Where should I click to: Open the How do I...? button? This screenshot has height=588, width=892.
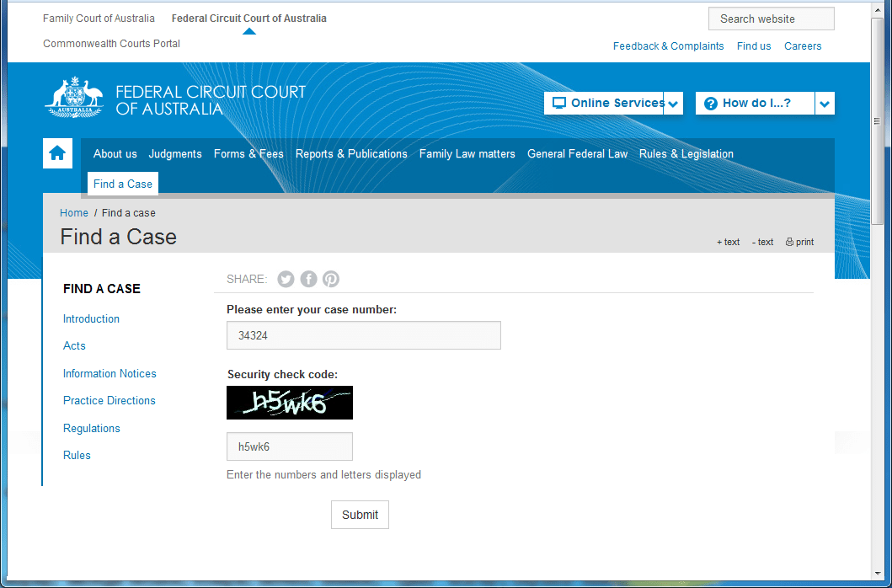pos(755,103)
